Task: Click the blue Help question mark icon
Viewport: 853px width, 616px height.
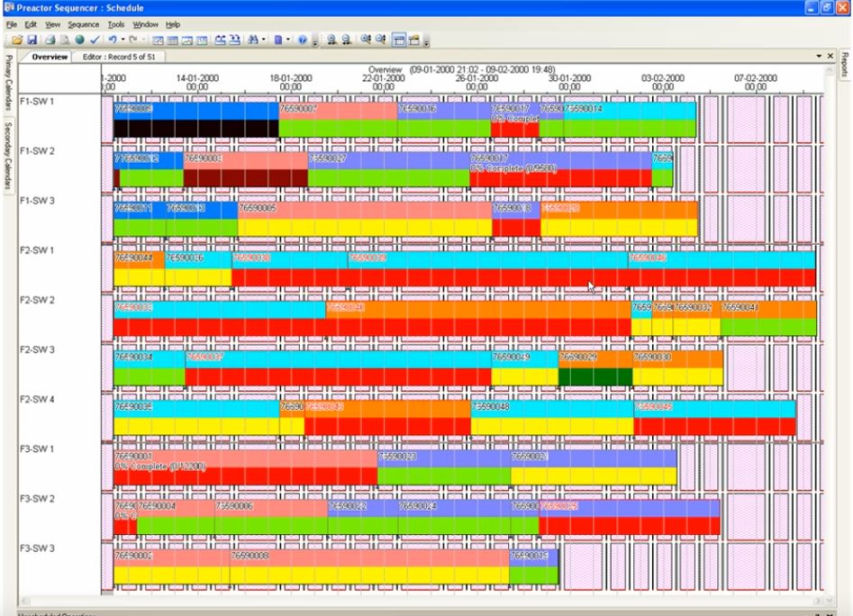Action: (x=303, y=41)
